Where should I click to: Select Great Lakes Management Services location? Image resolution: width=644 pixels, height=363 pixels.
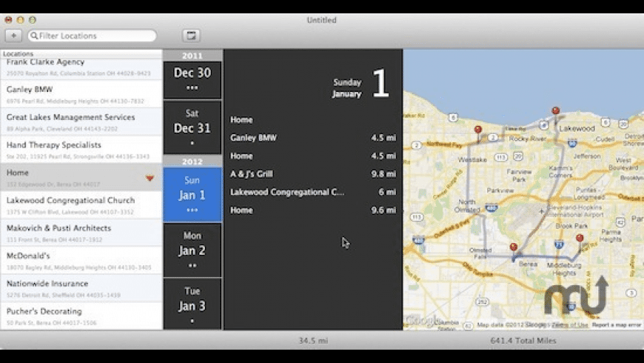pyautogui.click(x=81, y=122)
